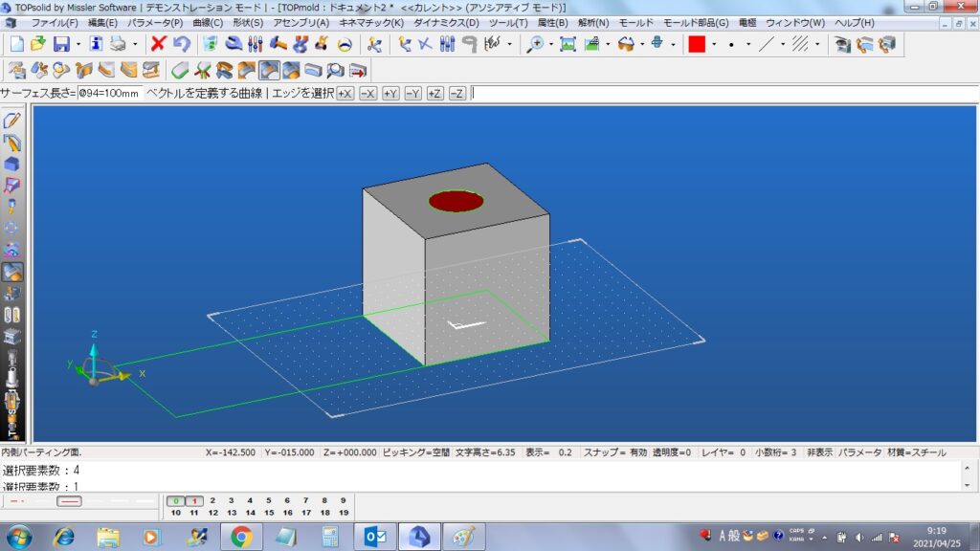
Task: Click the New document icon
Action: tap(17, 44)
